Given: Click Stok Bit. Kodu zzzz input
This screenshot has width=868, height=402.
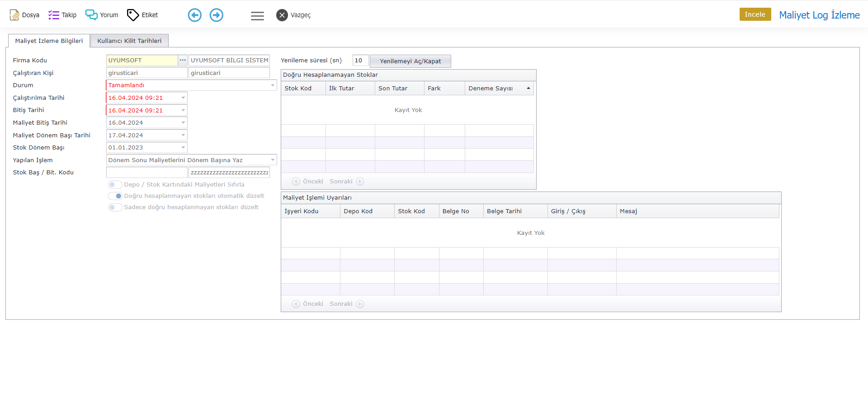Looking at the screenshot, I should point(229,173).
